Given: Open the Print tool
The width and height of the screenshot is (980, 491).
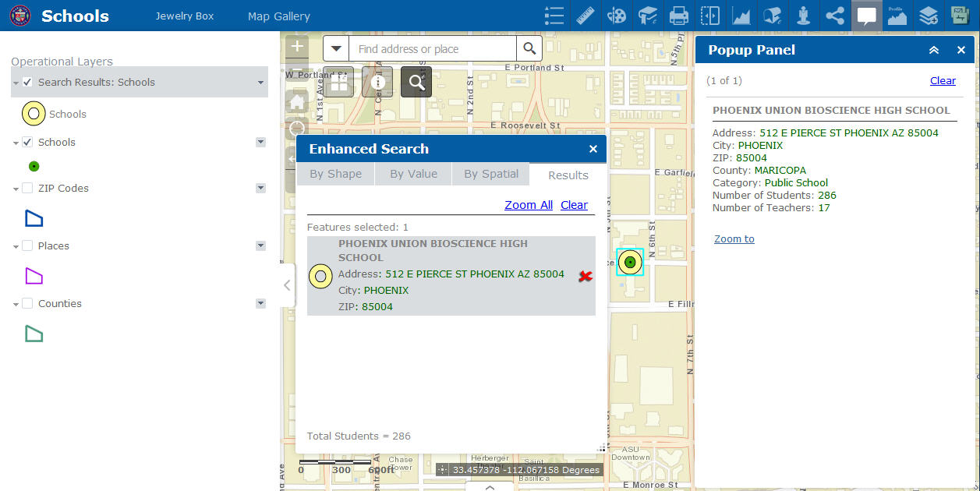Looking at the screenshot, I should (679, 16).
